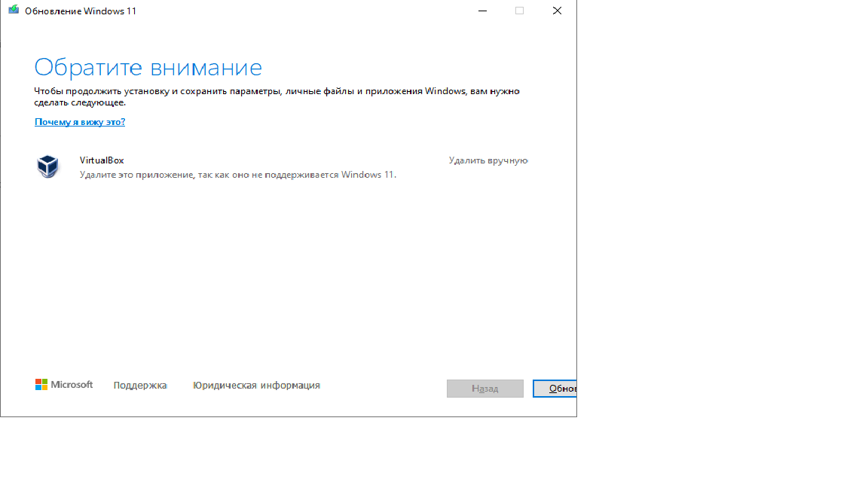This screenshot has width=868, height=488.
Task: Click the 'Обновить' button at bottom right
Action: coord(555,389)
